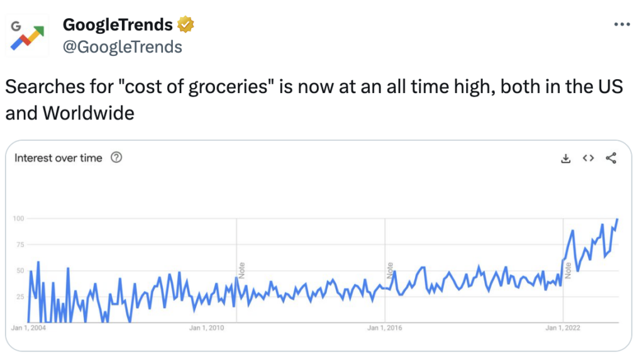Open the @GoogleTrends handle link
The image size is (644, 359).
[x=123, y=47]
